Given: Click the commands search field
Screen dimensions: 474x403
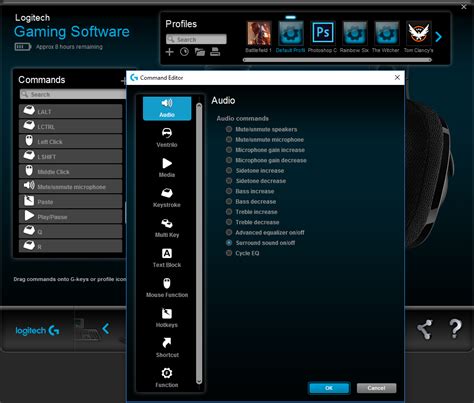Looking at the screenshot, I should pyautogui.click(x=73, y=94).
